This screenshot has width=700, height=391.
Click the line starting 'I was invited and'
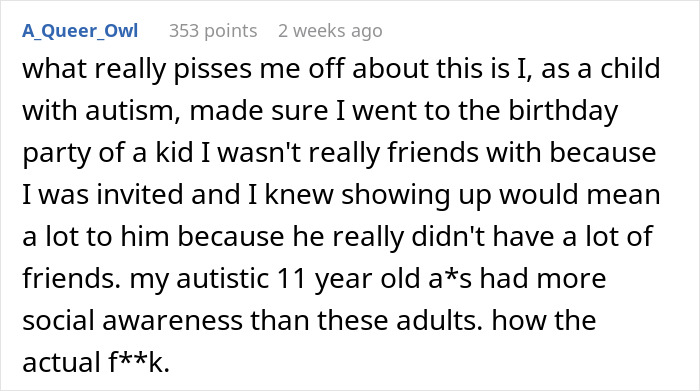pyautogui.click(x=341, y=195)
